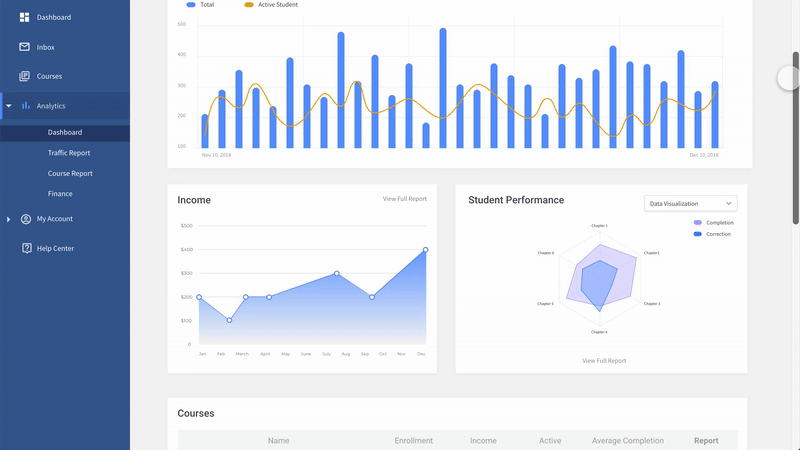The height and width of the screenshot is (450, 800).
Task: Click the Chapter 4 radar label
Action: (x=599, y=332)
